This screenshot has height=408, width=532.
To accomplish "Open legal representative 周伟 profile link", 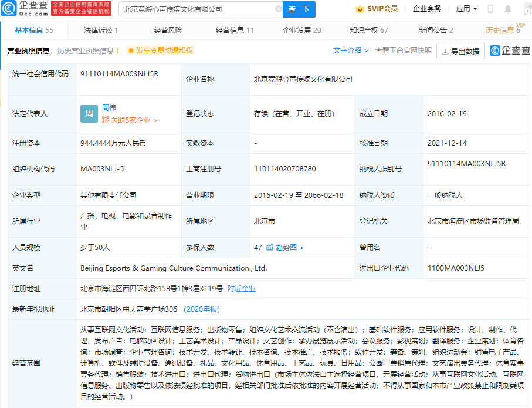I will [x=109, y=108].
